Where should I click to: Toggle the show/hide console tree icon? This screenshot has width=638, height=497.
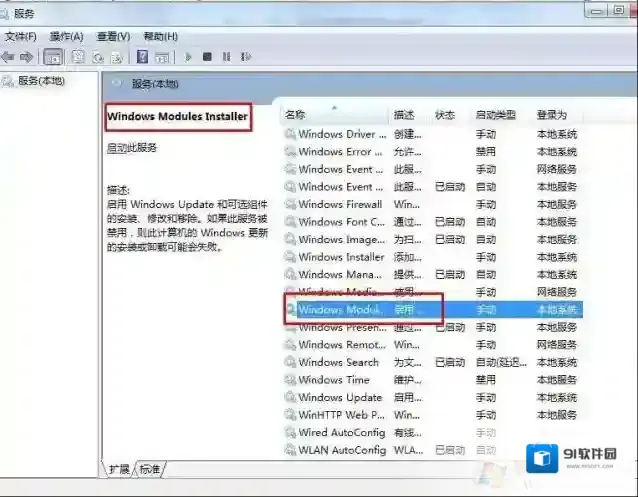tap(53, 57)
